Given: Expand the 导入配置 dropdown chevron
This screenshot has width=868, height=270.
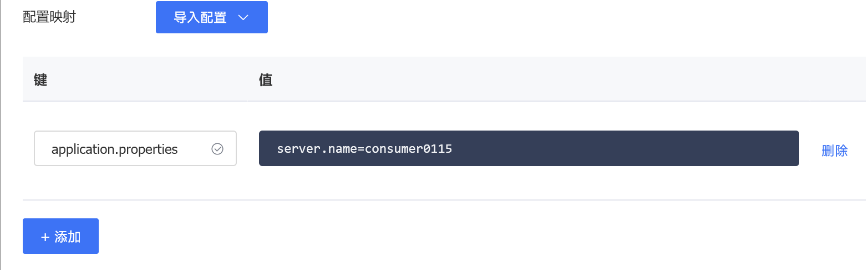Looking at the screenshot, I should [243, 17].
